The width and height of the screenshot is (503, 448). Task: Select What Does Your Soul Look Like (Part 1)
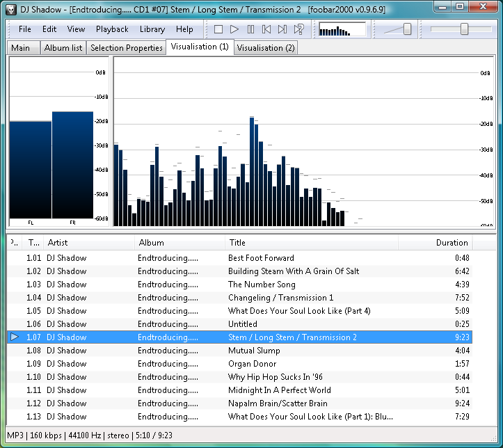pos(239,416)
